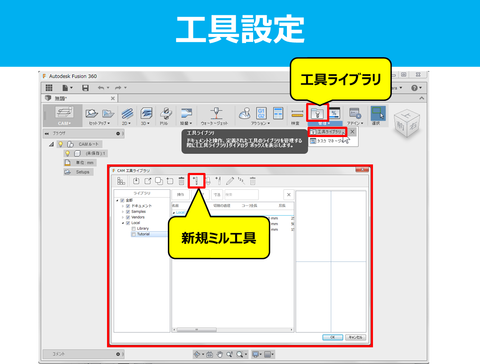Image resolution: width=480 pixels, height=364 pixels.
Task: Click the export library icon in tool dialog
Action: [x=148, y=181]
